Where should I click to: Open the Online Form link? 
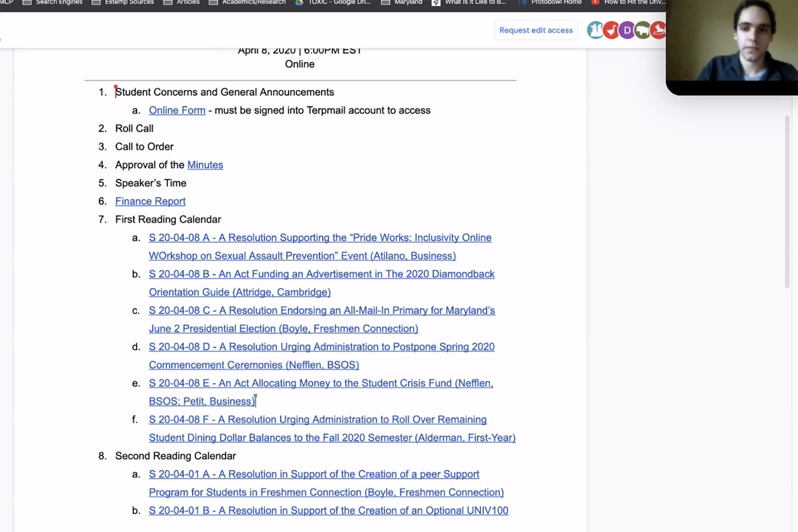(x=177, y=110)
